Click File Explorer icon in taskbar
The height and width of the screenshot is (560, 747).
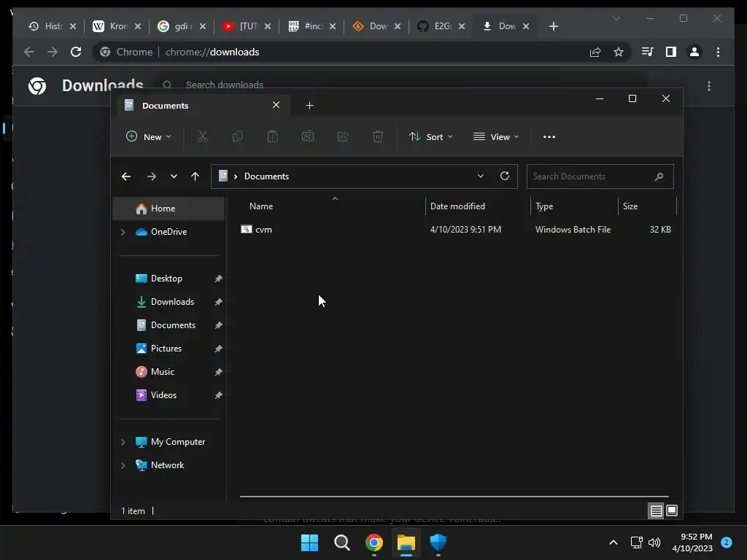(x=406, y=542)
